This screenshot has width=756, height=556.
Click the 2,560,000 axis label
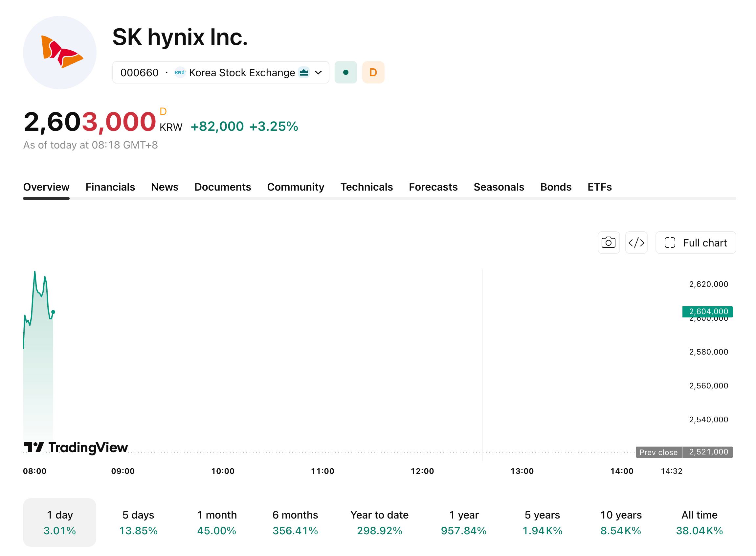[x=709, y=386]
